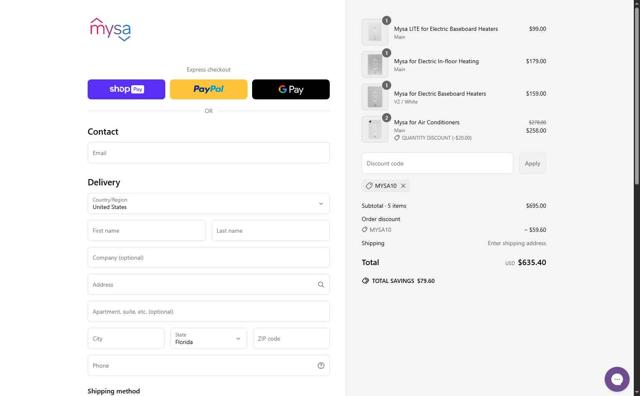Viewport: 640px width, 396px height.
Task: Click Mysa Electric In-floor Heating thumbnail
Action: pyautogui.click(x=374, y=65)
